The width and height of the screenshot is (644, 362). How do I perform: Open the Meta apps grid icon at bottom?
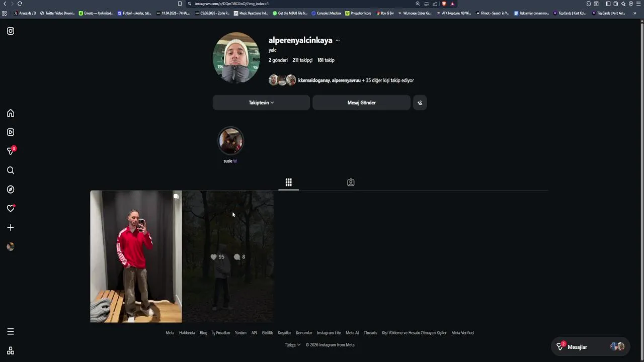pos(11,350)
